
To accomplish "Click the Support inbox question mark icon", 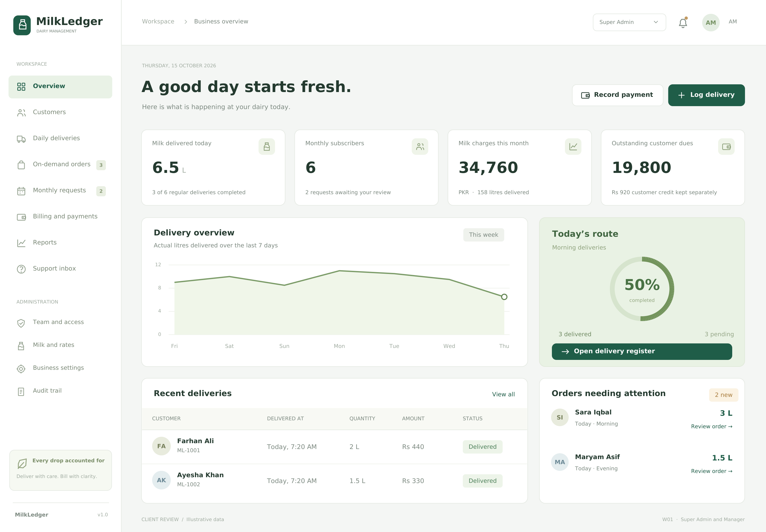I will [x=21, y=269].
